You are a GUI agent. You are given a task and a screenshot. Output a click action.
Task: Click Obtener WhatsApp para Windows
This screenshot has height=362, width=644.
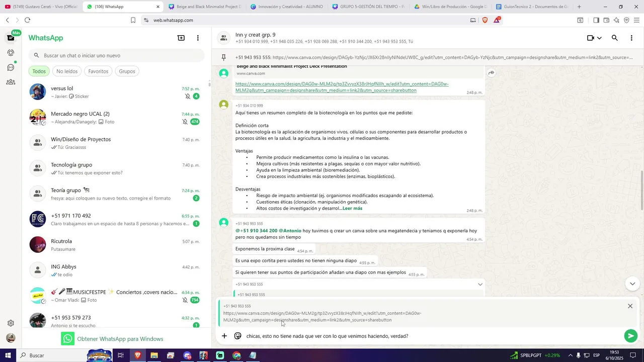[x=113, y=339]
